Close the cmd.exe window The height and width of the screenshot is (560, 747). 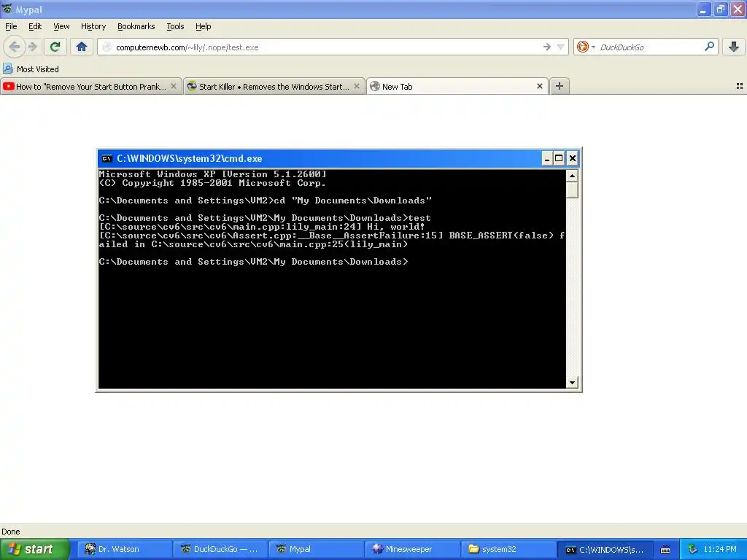[573, 158]
